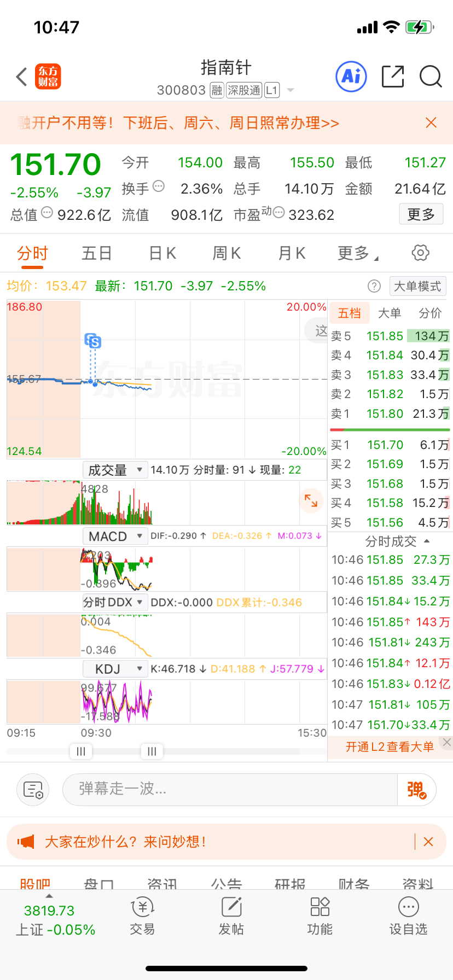
Task: Select the 分价 tab
Action: click(430, 313)
